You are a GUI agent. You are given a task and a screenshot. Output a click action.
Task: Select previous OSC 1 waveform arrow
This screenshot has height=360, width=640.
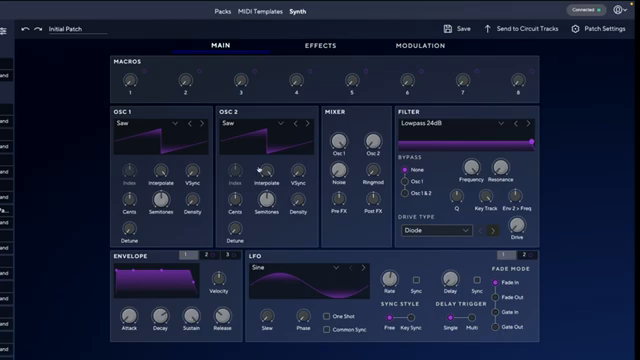pyautogui.click(x=190, y=123)
